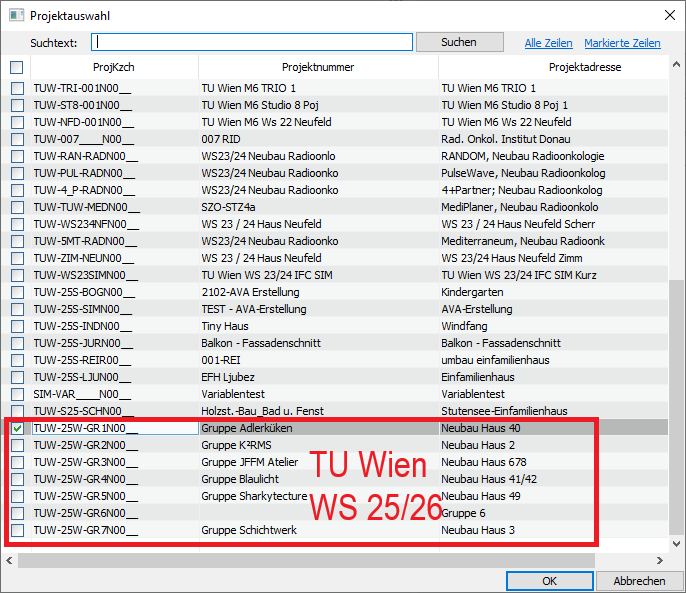This screenshot has height=593, width=686.
Task: Open the Alle Zeilen link
Action: 548,43
